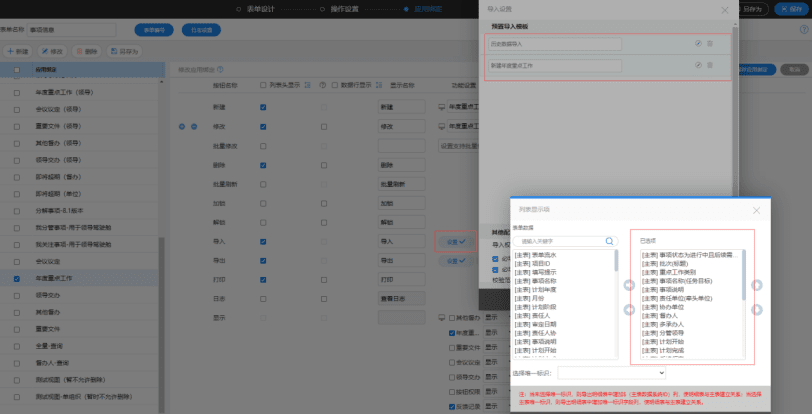Click the monitor icon before 其他督办 checkbox
This screenshot has height=415, width=812.
(x=442, y=317)
